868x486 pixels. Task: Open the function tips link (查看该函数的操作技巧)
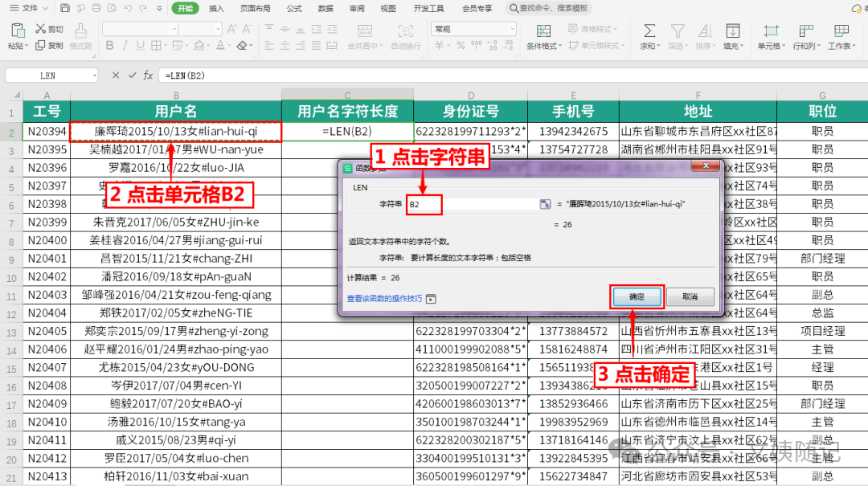pyautogui.click(x=384, y=299)
